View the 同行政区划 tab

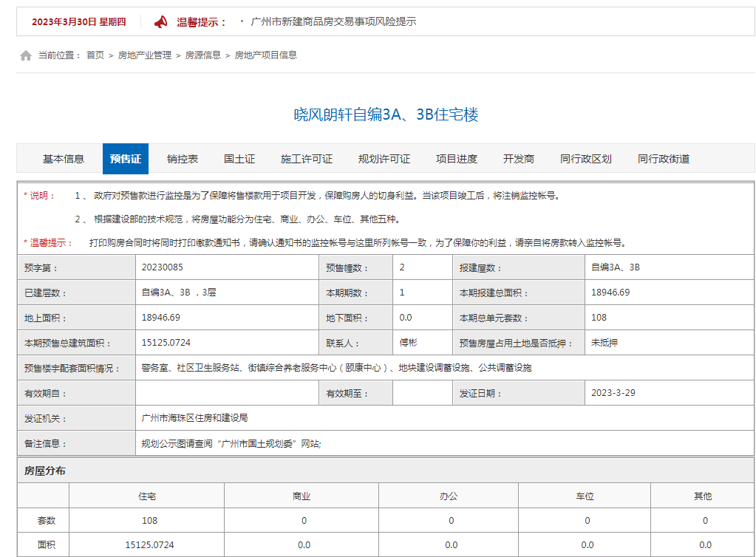click(585, 158)
